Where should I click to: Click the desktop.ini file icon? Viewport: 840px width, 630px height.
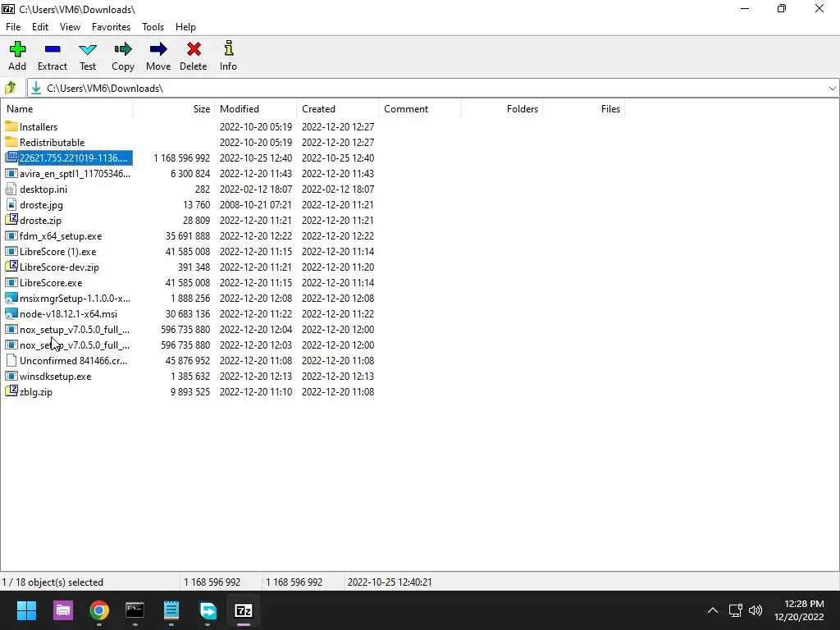[x=11, y=189]
